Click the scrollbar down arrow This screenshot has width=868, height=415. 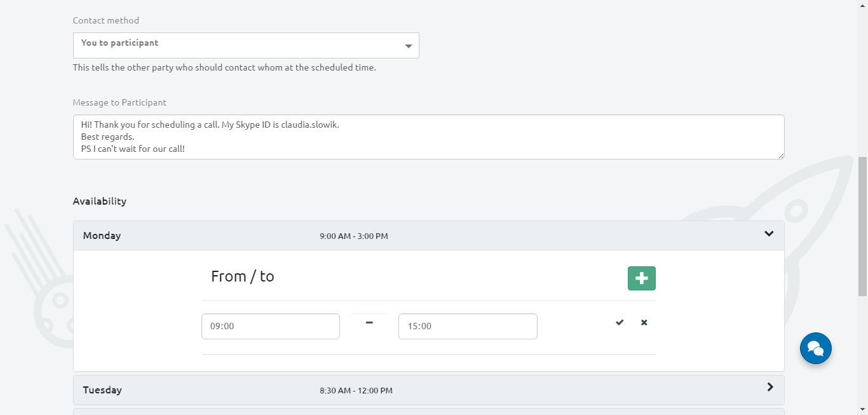pyautogui.click(x=862, y=409)
